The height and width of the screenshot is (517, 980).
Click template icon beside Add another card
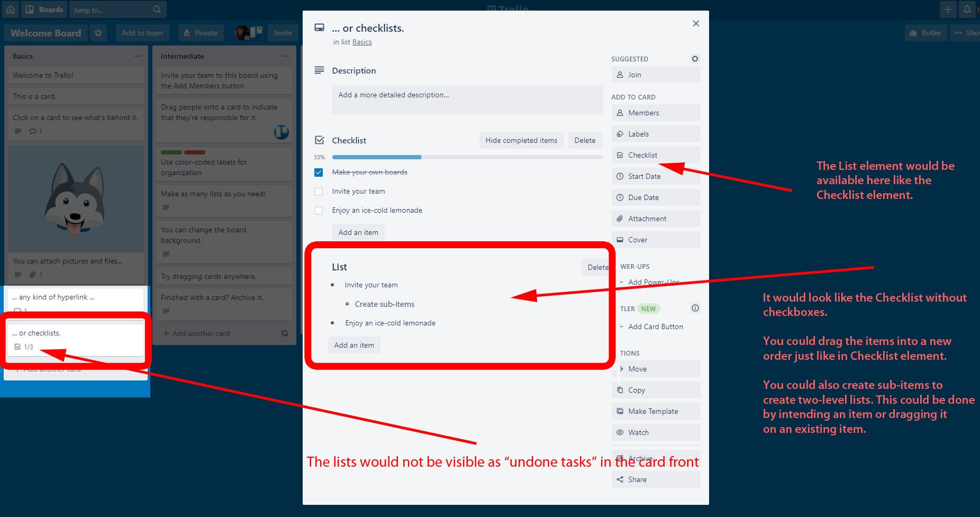click(285, 333)
